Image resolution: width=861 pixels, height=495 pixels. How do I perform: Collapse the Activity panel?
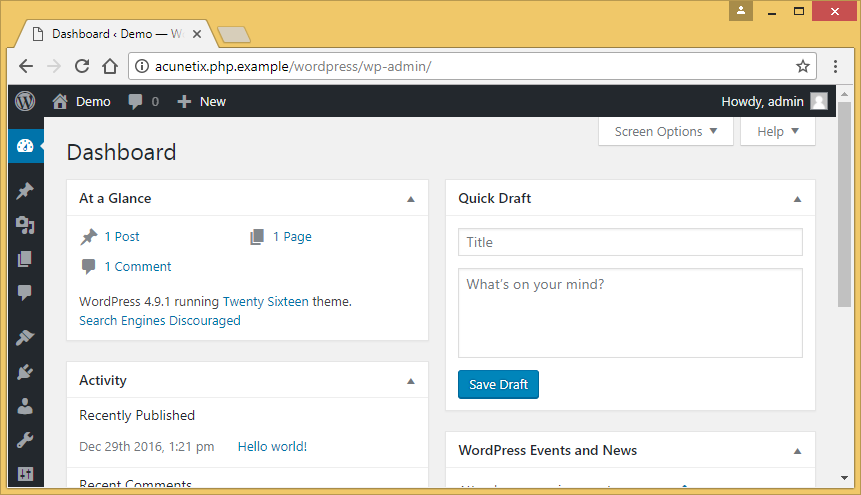click(411, 381)
